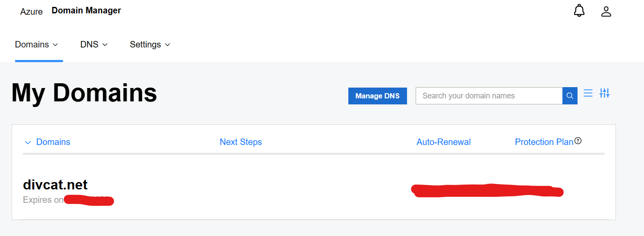Open the Settings navigation menu
Image resolution: width=644 pixels, height=236 pixels.
[145, 44]
